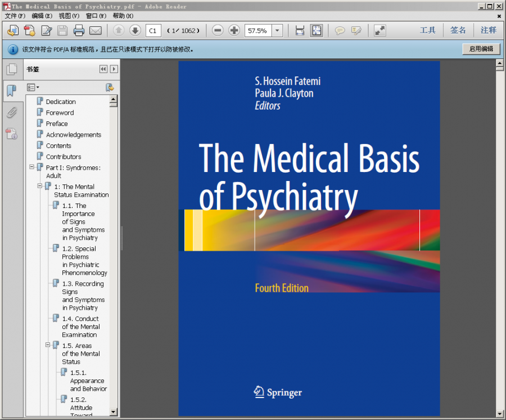
Task: Select the Highlight text tool
Action: coord(356,31)
